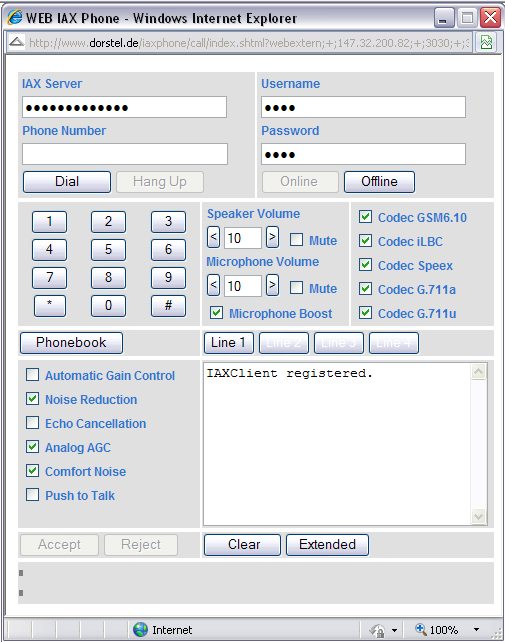Increase speaker volume with right arrow
Viewport: 505px width, 642px height.
[x=272, y=237]
